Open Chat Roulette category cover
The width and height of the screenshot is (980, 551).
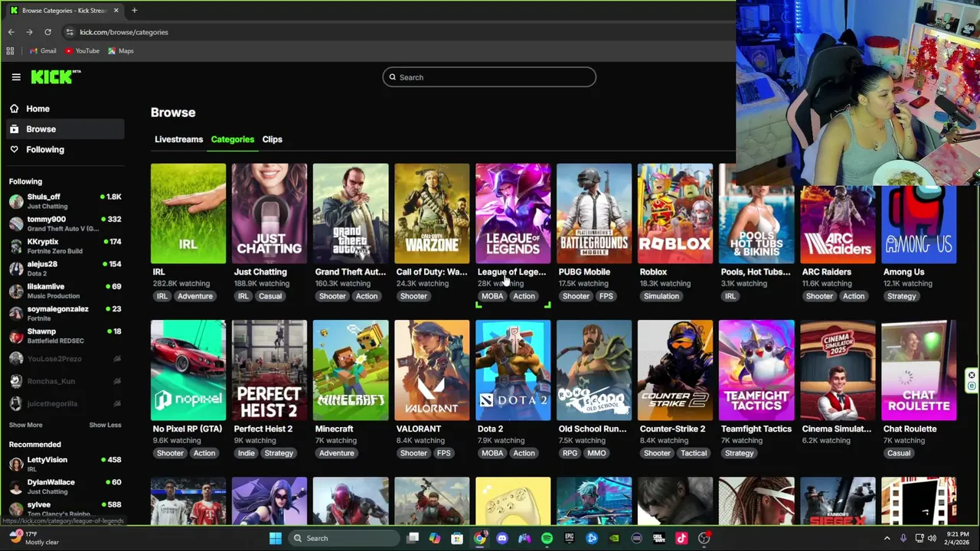coord(919,370)
